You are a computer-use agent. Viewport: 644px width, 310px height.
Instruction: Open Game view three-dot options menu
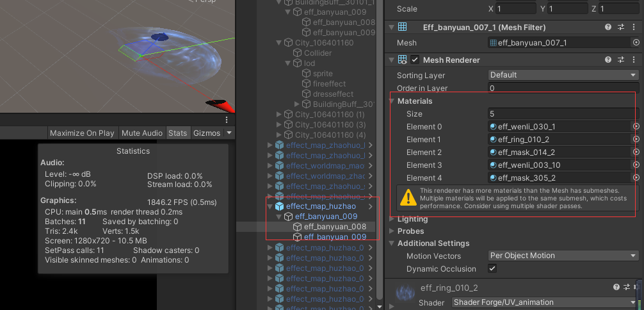tap(226, 120)
